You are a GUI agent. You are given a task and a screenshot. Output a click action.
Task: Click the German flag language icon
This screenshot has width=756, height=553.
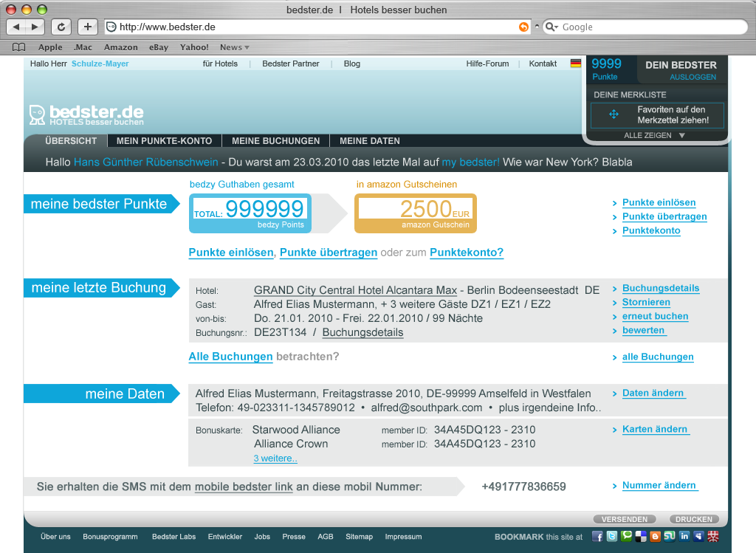click(x=576, y=63)
